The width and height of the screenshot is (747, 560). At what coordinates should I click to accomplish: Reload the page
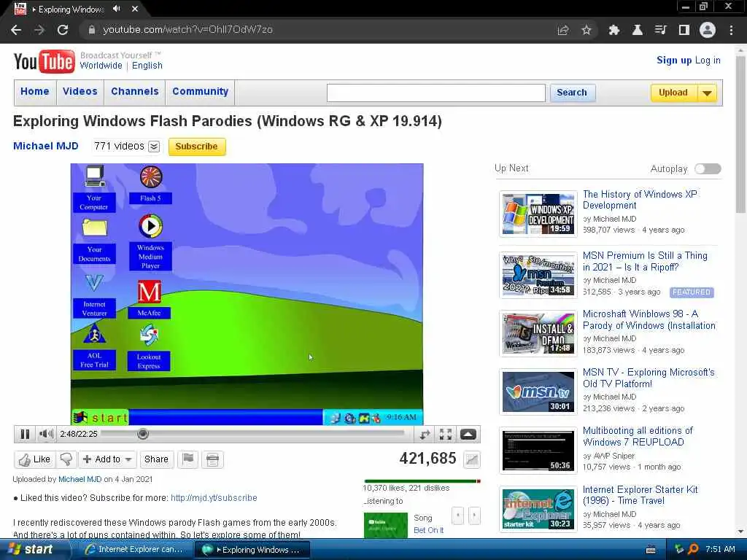63,29
